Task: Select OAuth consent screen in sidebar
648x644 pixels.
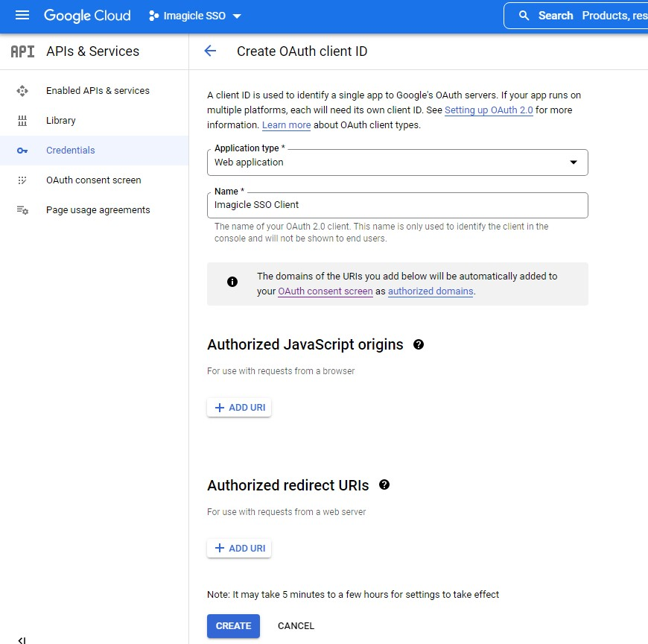Action: [93, 180]
